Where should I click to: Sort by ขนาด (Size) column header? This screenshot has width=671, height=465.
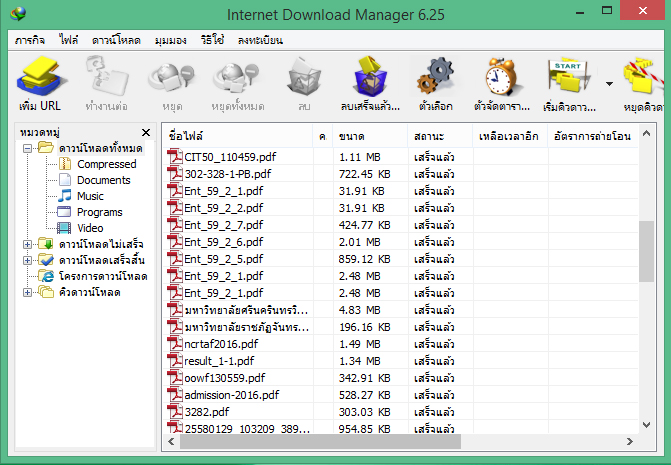371,136
